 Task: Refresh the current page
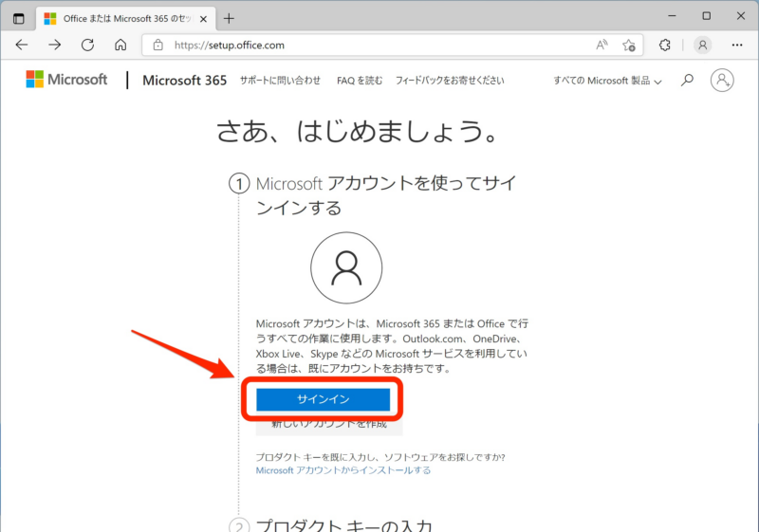tap(87, 45)
